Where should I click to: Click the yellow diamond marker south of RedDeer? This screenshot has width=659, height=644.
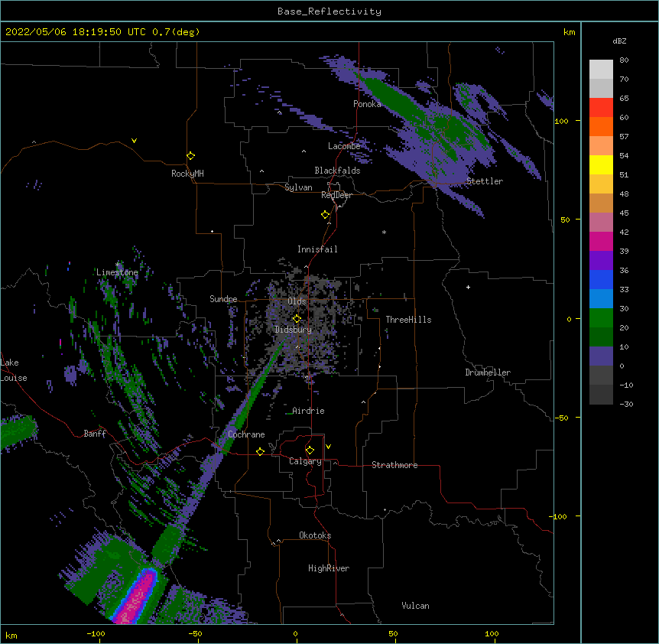[x=325, y=215]
